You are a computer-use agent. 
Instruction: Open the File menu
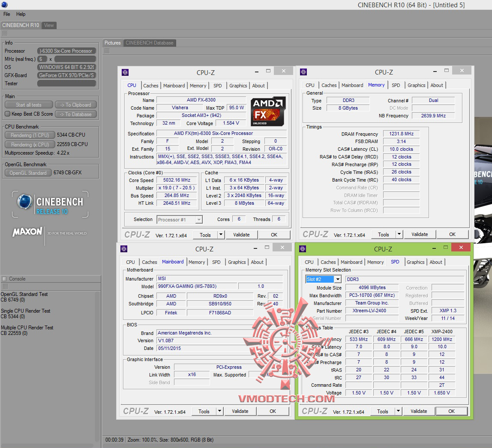(x=6, y=14)
